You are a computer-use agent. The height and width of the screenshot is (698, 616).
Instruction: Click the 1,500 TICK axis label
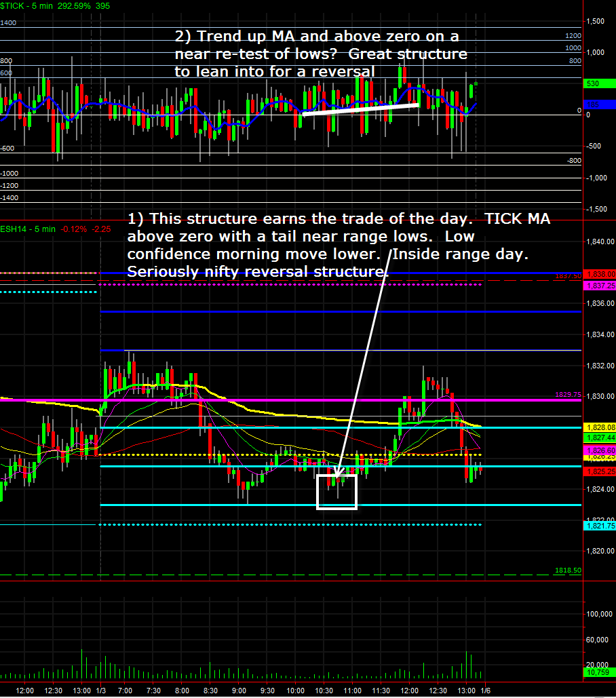tap(596, 21)
